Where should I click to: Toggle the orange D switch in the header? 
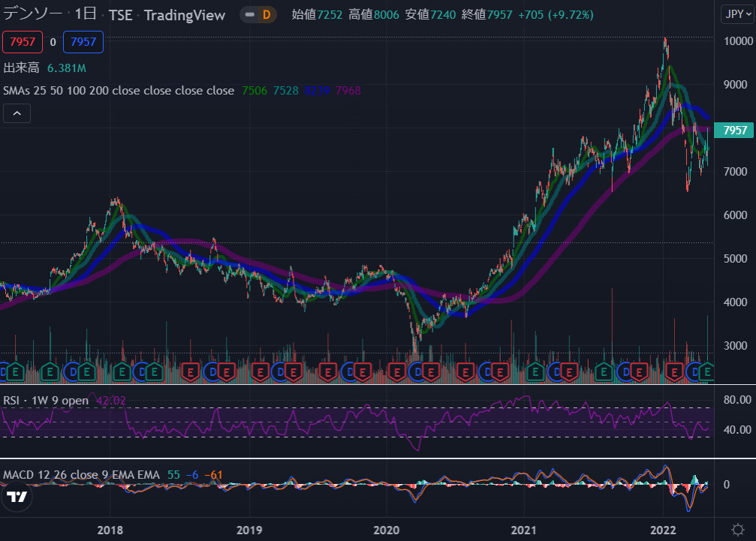click(258, 15)
